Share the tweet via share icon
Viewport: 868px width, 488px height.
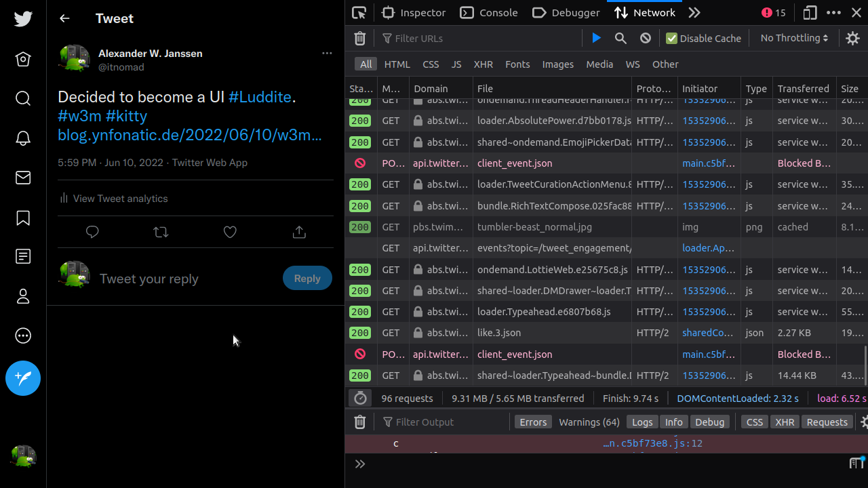coord(299,232)
